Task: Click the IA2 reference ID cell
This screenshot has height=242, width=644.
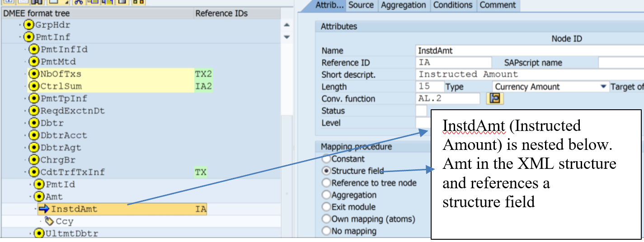Action: click(203, 86)
